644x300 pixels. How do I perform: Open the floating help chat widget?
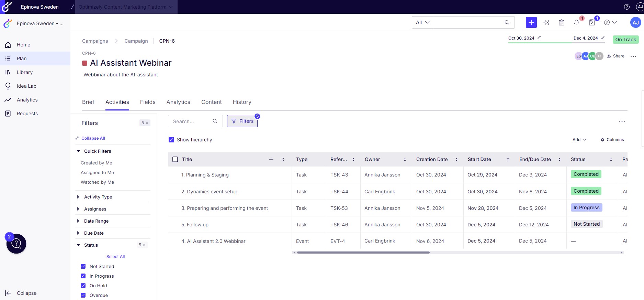click(x=16, y=244)
